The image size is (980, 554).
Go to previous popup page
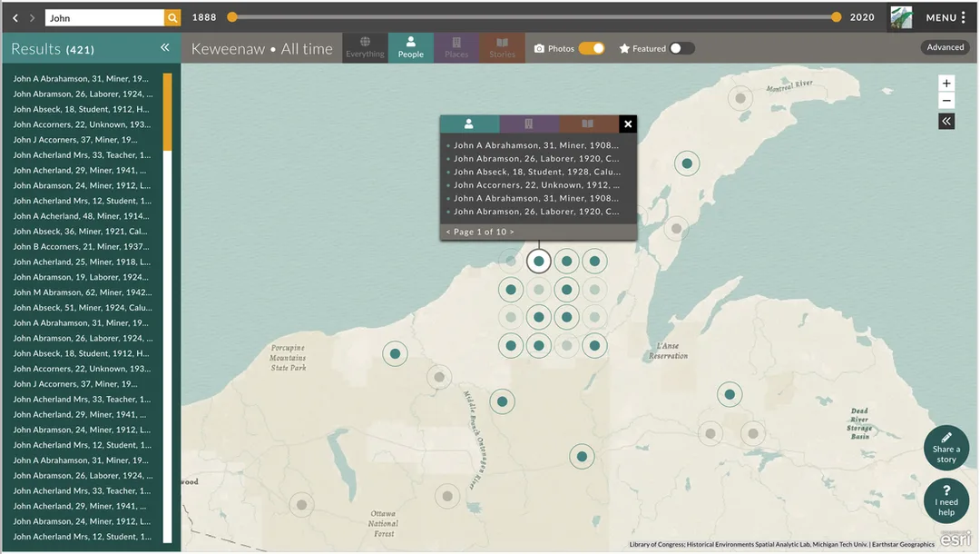tap(448, 232)
